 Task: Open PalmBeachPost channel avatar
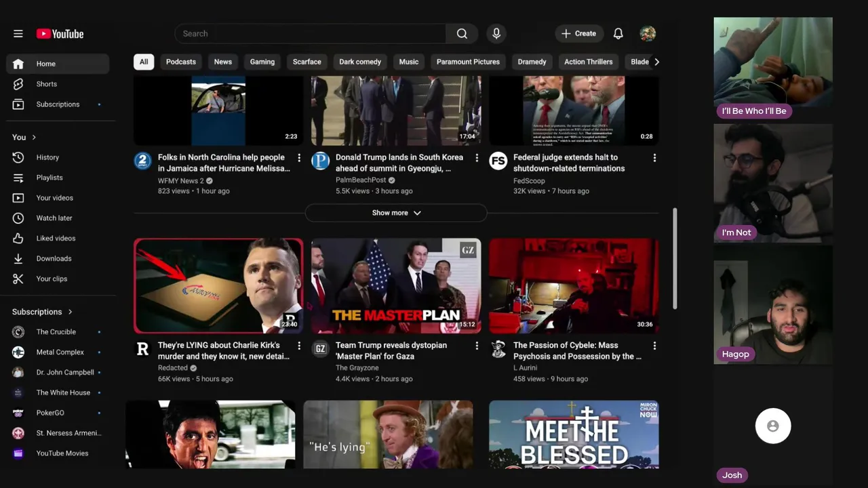[x=320, y=161]
